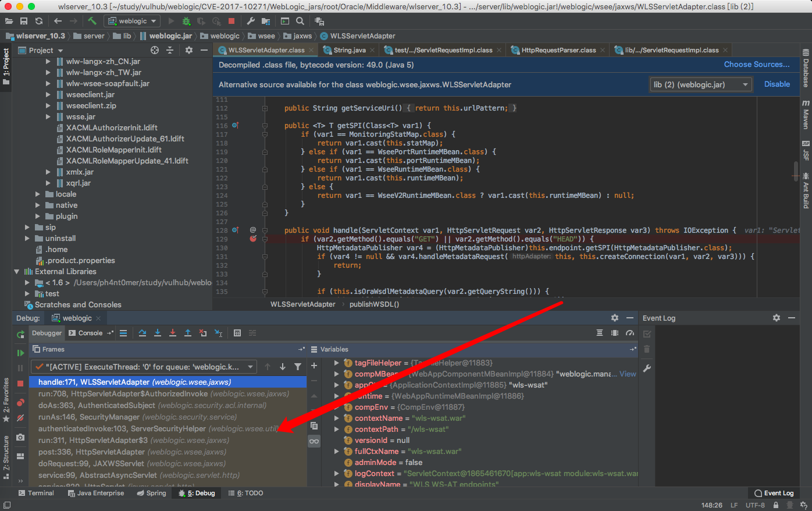
Task: Expand the sip folder in tree
Action: [x=27, y=227]
